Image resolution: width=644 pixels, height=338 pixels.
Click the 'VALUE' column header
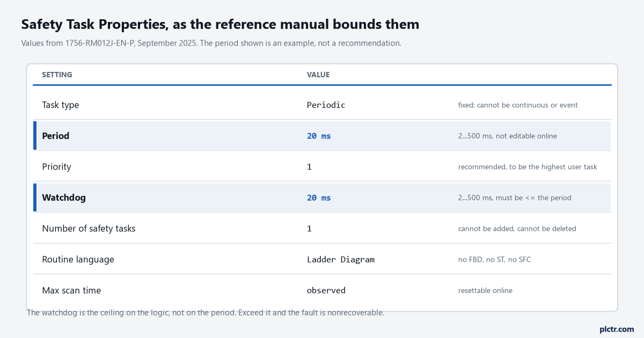(318, 75)
